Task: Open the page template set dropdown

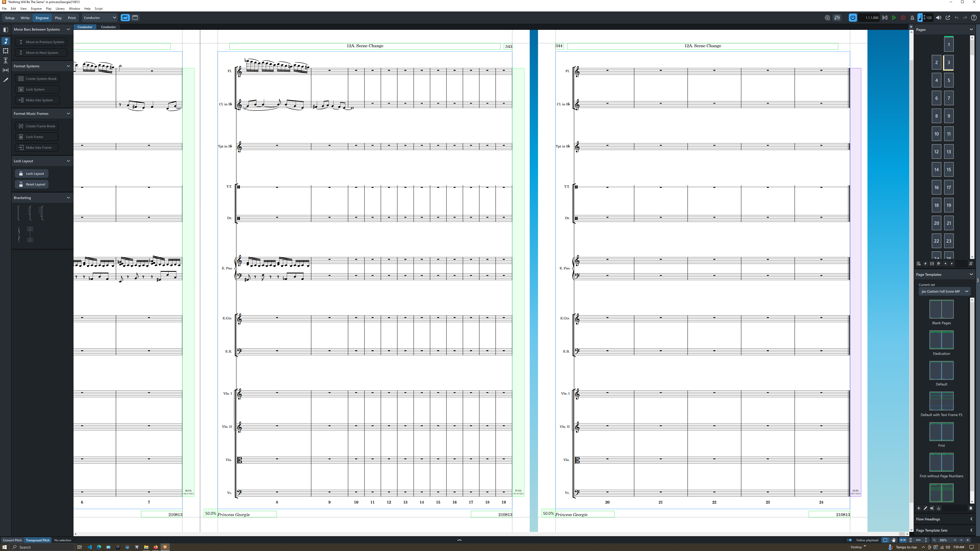Action: 944,291
